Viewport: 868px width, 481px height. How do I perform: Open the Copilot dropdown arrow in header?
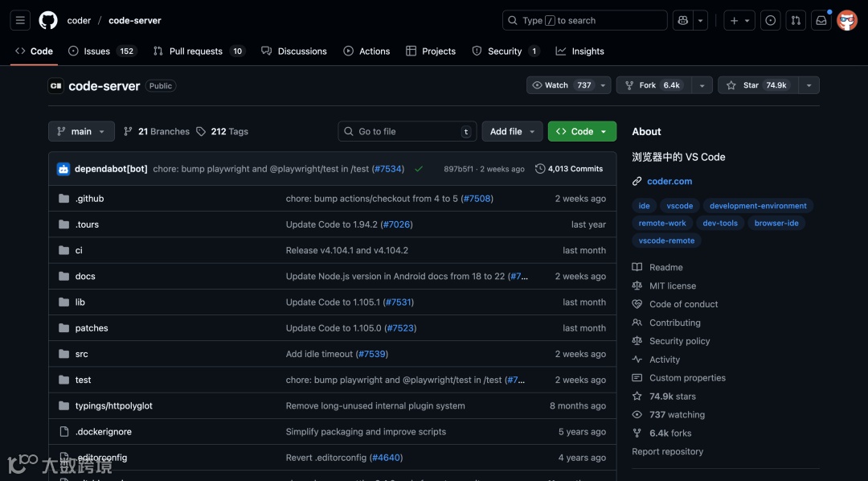coord(700,20)
